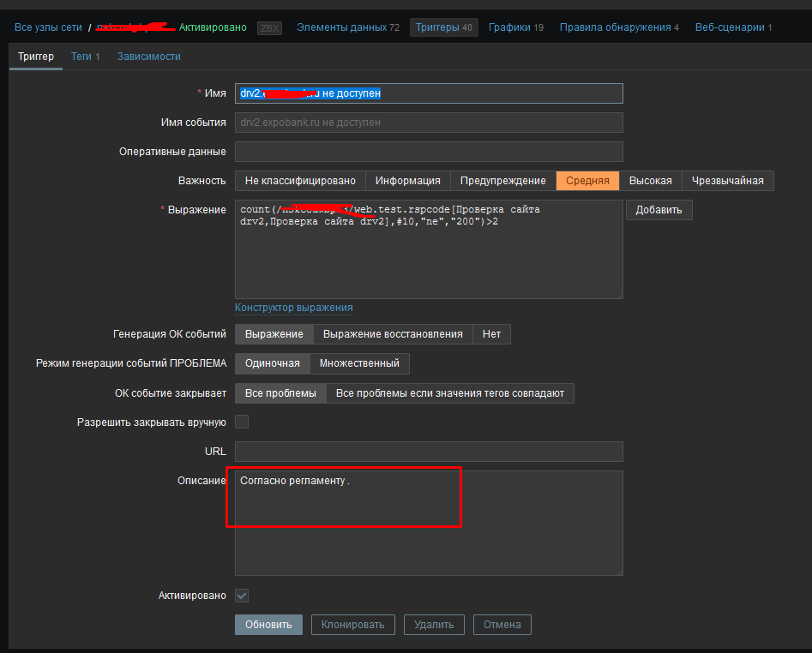Stay on the Триггер tab

pyautogui.click(x=35, y=56)
